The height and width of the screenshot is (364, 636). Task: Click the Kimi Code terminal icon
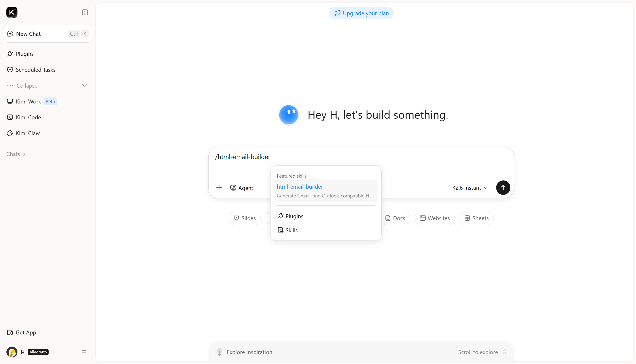coord(10,117)
